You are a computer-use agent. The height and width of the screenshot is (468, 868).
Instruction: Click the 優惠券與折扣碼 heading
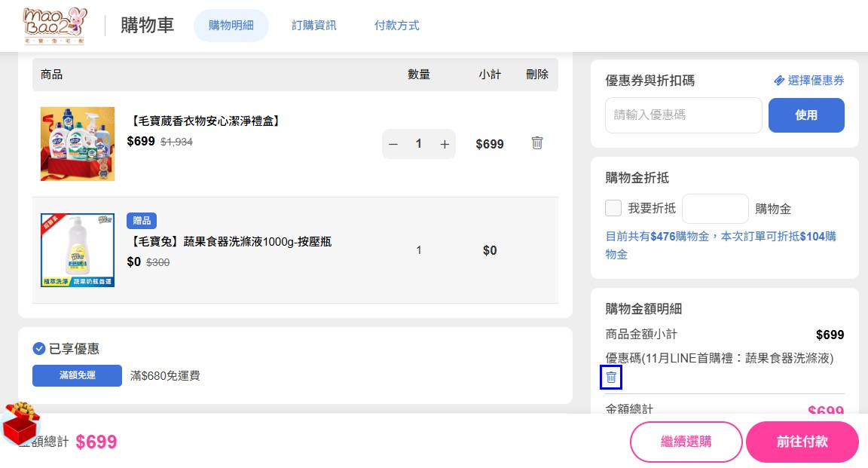point(650,81)
